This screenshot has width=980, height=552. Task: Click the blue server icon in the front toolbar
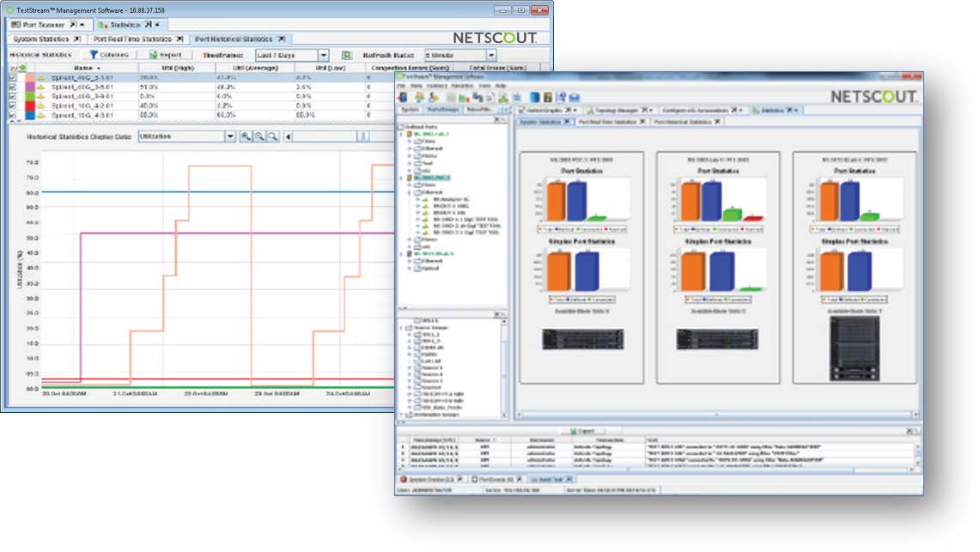(x=534, y=97)
